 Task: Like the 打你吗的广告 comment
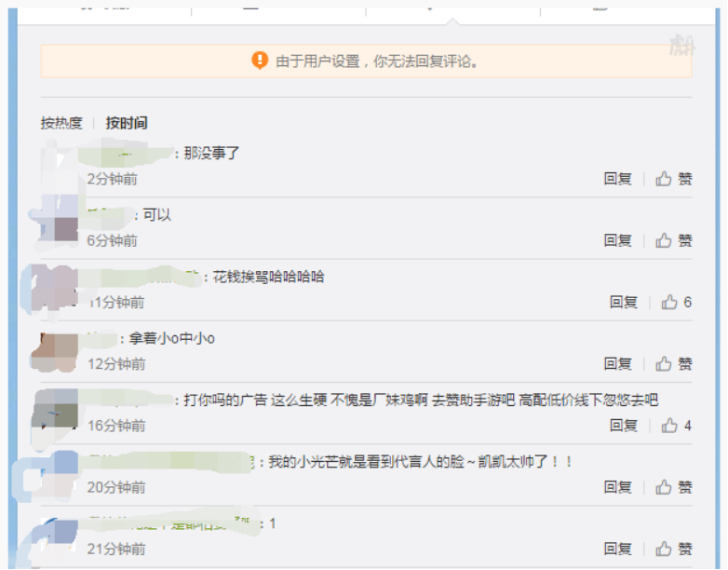[677, 426]
